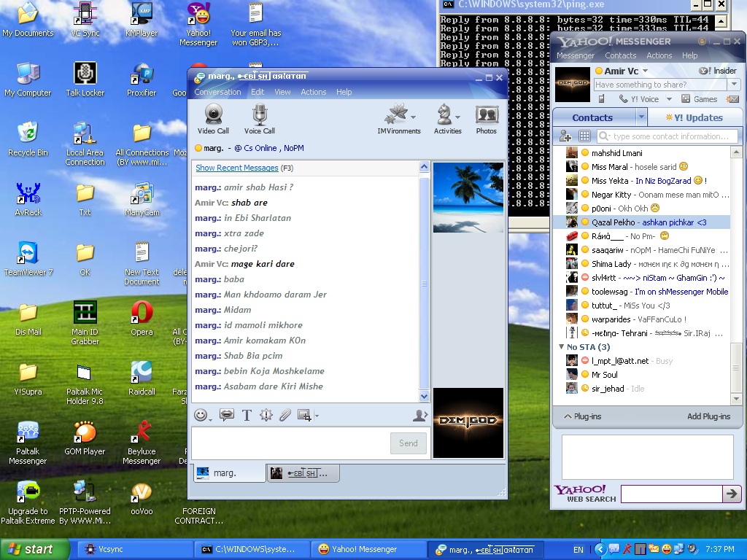Image resolution: width=747 pixels, height=560 pixels.
Task: Open Paltalk Messenger desktop icon
Action: (x=28, y=443)
